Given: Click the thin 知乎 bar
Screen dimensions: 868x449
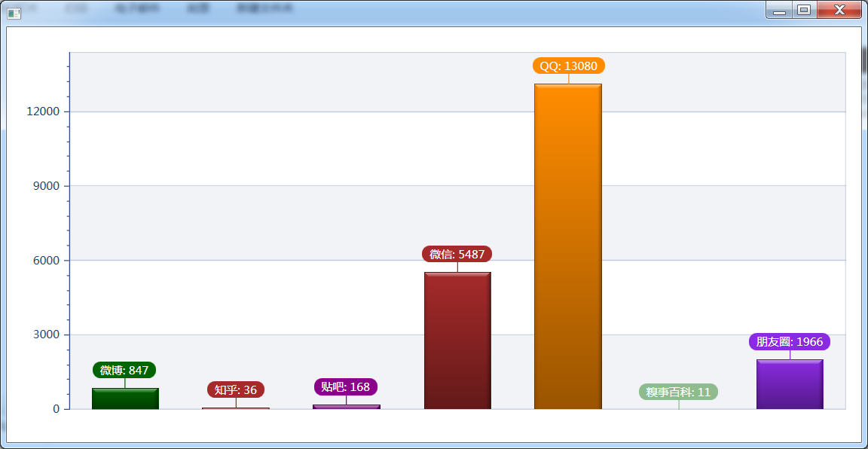Looking at the screenshot, I should point(236,408).
